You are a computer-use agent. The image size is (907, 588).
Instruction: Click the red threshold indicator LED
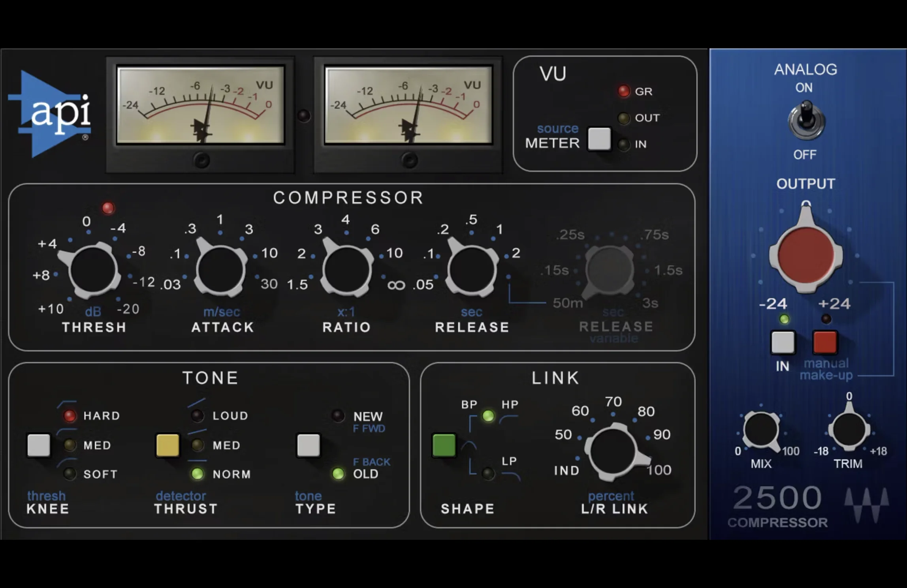tap(108, 208)
